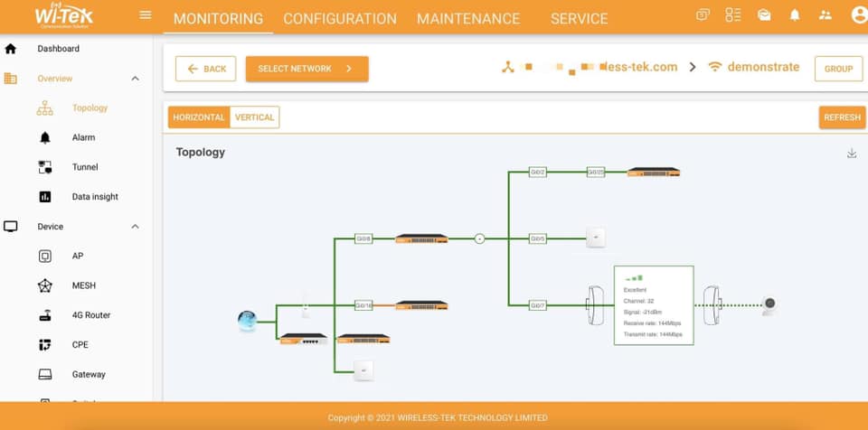Click the camera node at topology end

click(769, 305)
